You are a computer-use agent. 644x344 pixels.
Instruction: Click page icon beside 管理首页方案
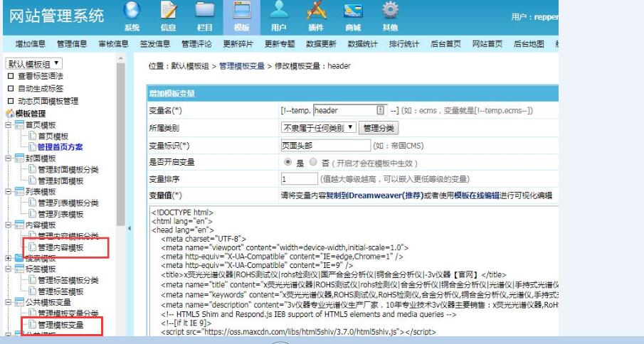[32, 147]
